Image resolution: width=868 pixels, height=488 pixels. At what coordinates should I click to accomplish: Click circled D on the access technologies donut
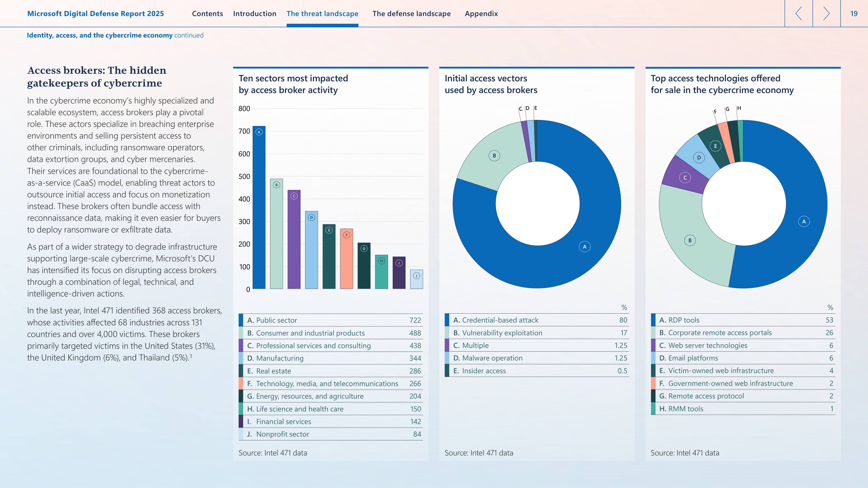(699, 158)
